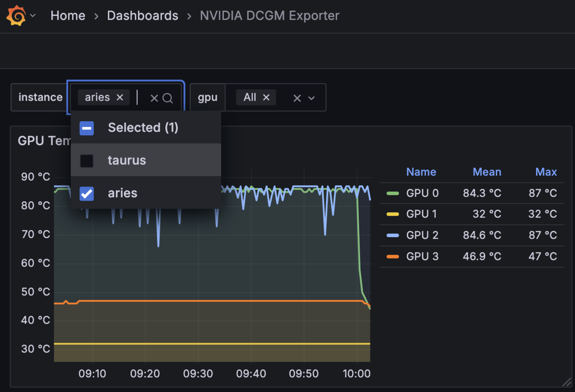Click the 84.6 °C mean value for GPU 2
This screenshot has width=575, height=392.
click(x=482, y=235)
